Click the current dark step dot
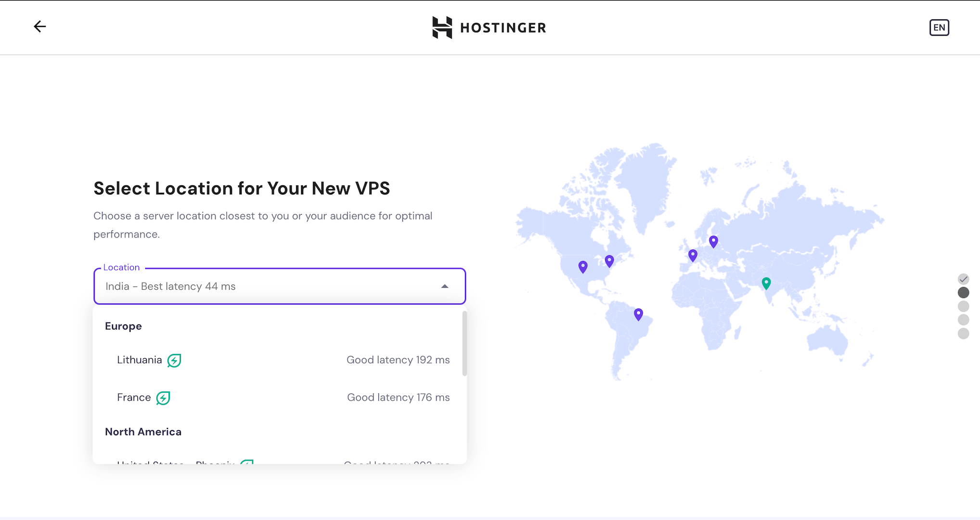 click(x=963, y=292)
